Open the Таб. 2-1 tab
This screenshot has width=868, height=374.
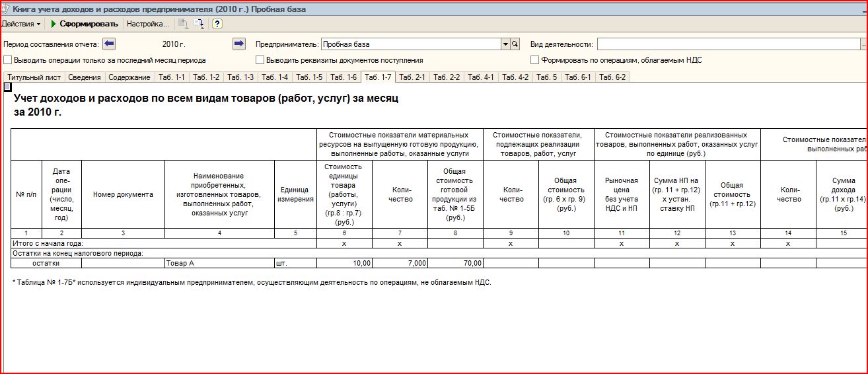tap(412, 77)
